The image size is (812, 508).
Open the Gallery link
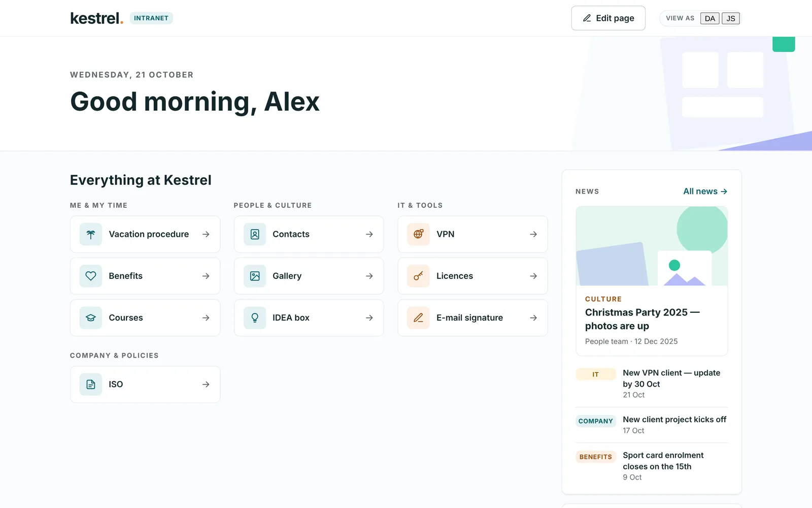point(309,276)
